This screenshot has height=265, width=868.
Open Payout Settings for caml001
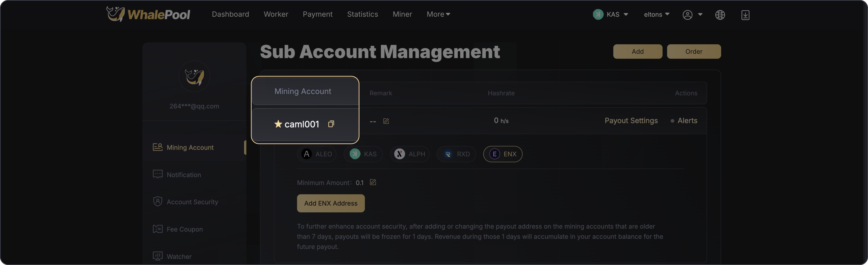pos(631,120)
